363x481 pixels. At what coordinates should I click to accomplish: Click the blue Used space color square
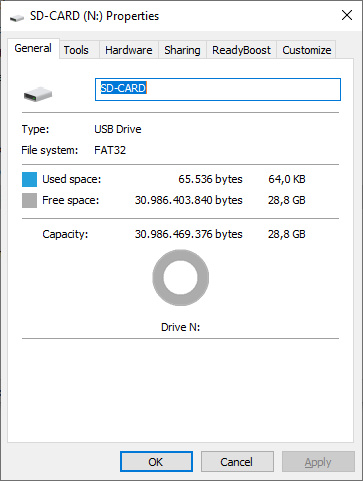[x=29, y=179]
